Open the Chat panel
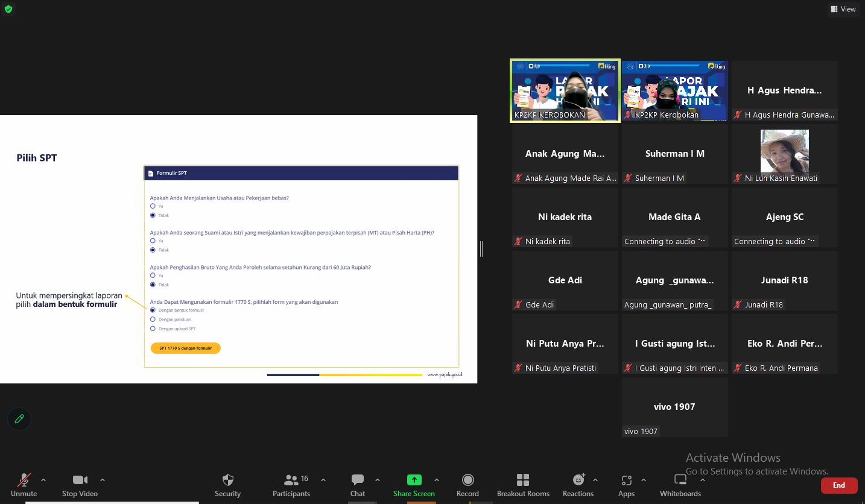Screen dimensions: 865x504 (358, 480)
